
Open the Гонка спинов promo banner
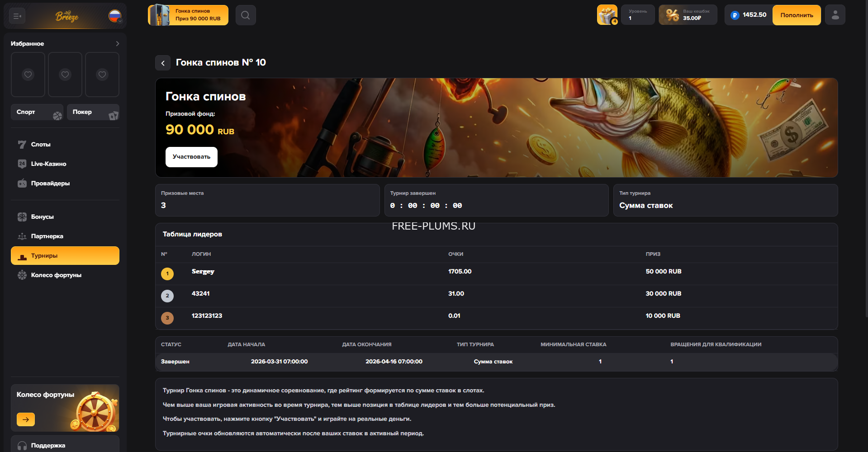[x=188, y=15]
